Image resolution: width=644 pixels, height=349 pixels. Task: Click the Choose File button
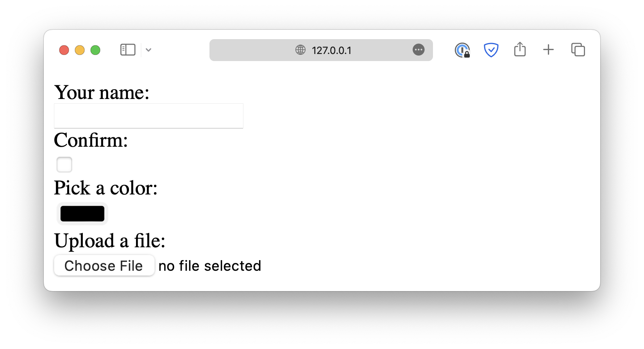(104, 266)
